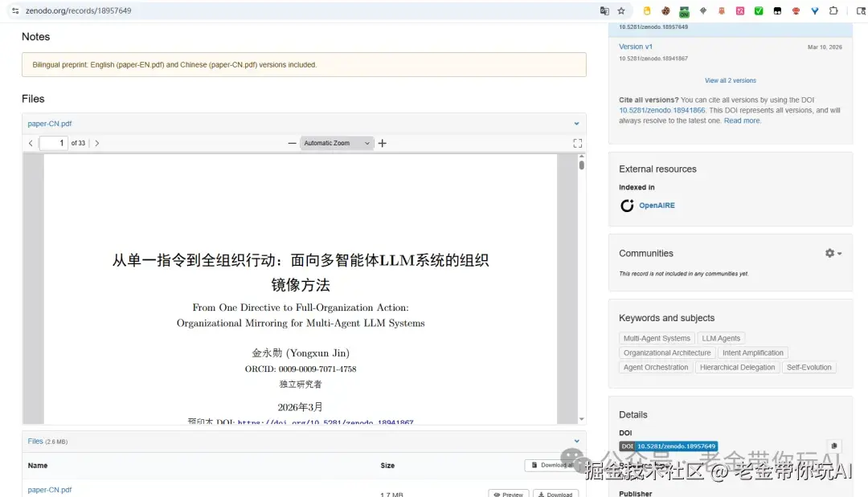Screen dimensions: 868x497
Task: Open the paper-CN.pdf preview title link
Action: click(49, 124)
